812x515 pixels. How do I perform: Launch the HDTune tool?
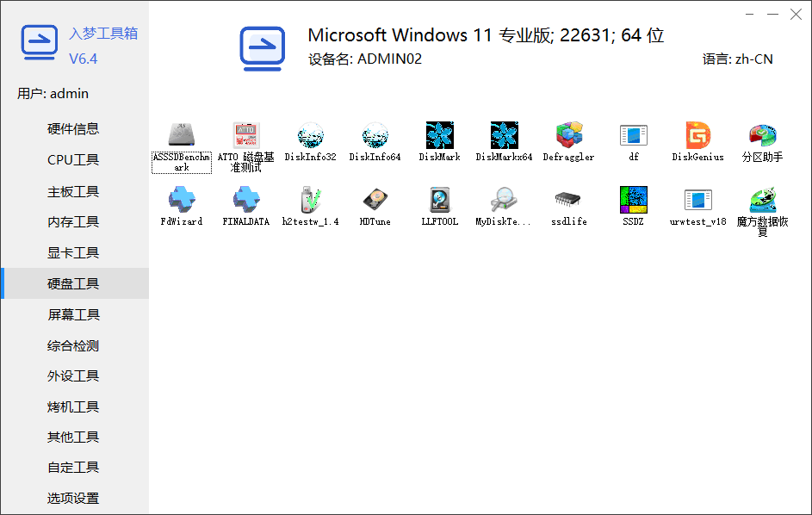tap(375, 207)
